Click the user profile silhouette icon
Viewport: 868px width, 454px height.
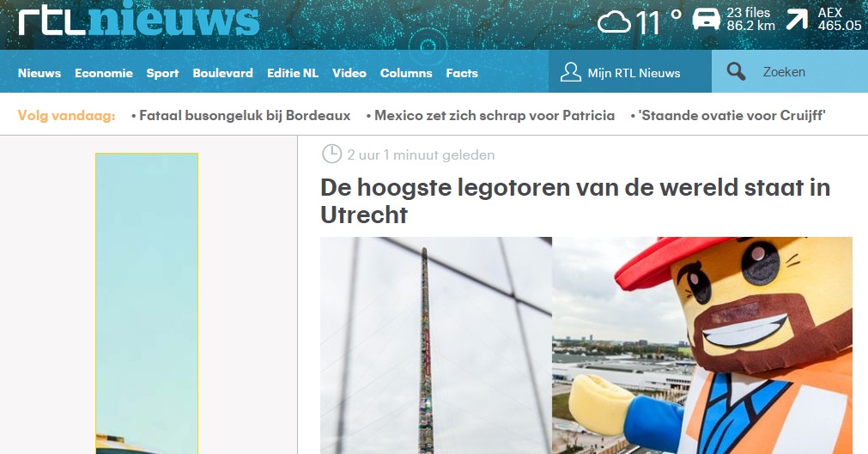tap(570, 72)
